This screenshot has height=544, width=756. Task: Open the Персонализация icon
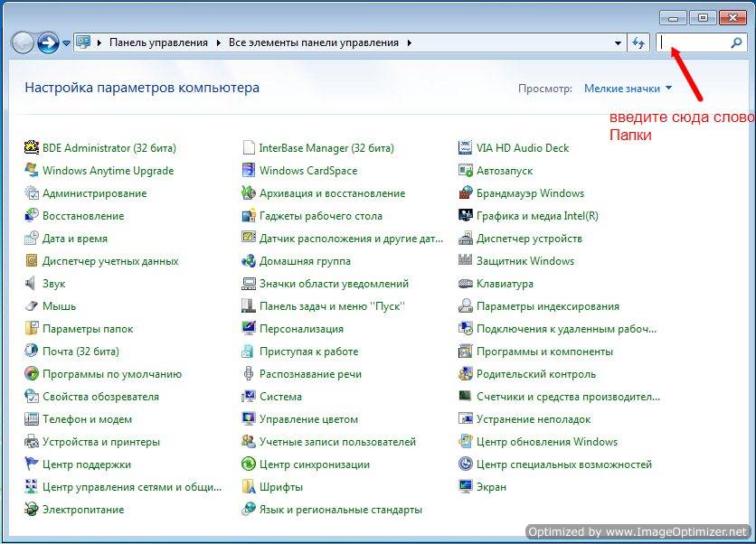(x=249, y=329)
